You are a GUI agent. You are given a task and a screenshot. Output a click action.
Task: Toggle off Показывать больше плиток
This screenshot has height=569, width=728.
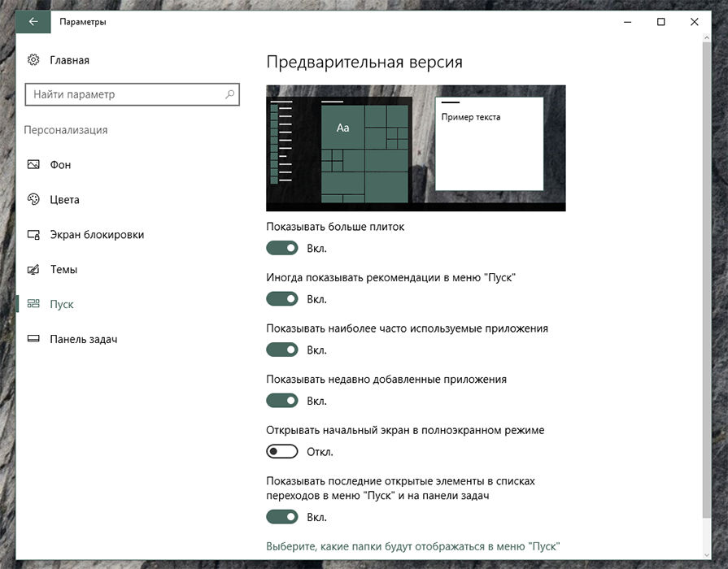point(282,248)
